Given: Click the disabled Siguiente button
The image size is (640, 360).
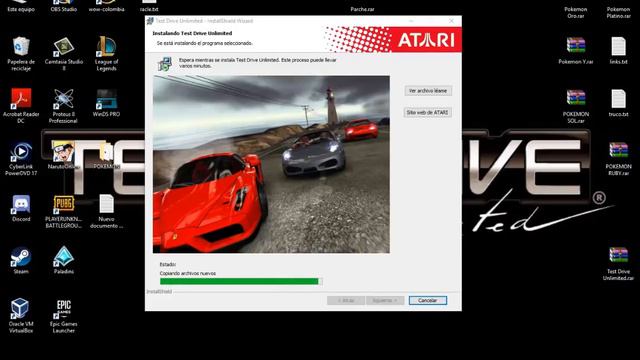Looking at the screenshot, I should click(385, 300).
